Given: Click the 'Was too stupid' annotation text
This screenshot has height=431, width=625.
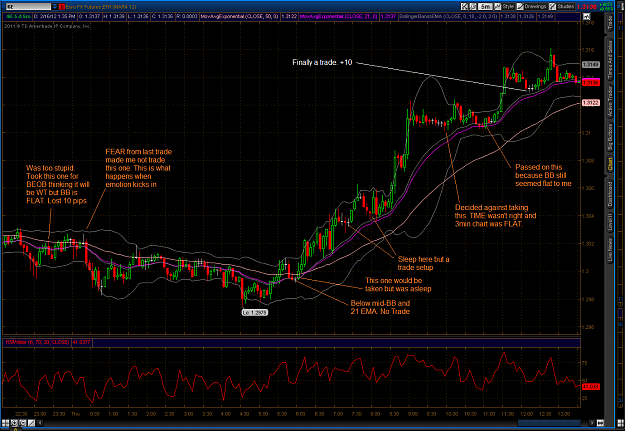Looking at the screenshot, I should [x=57, y=184].
